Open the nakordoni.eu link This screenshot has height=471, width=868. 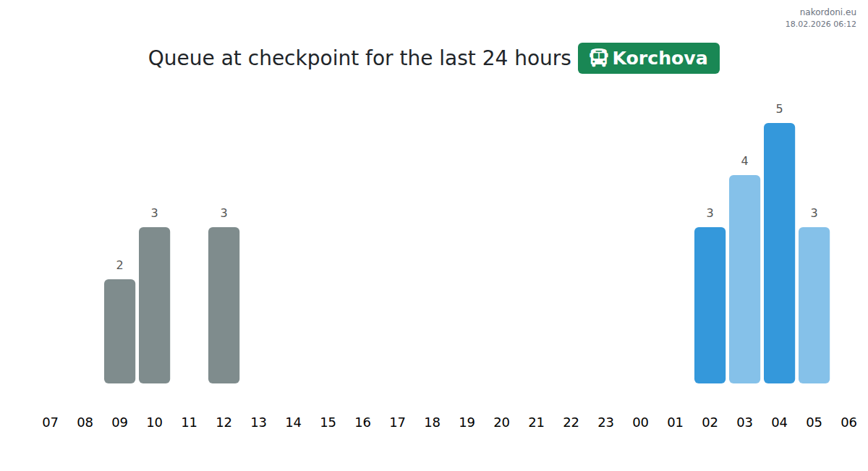[827, 12]
